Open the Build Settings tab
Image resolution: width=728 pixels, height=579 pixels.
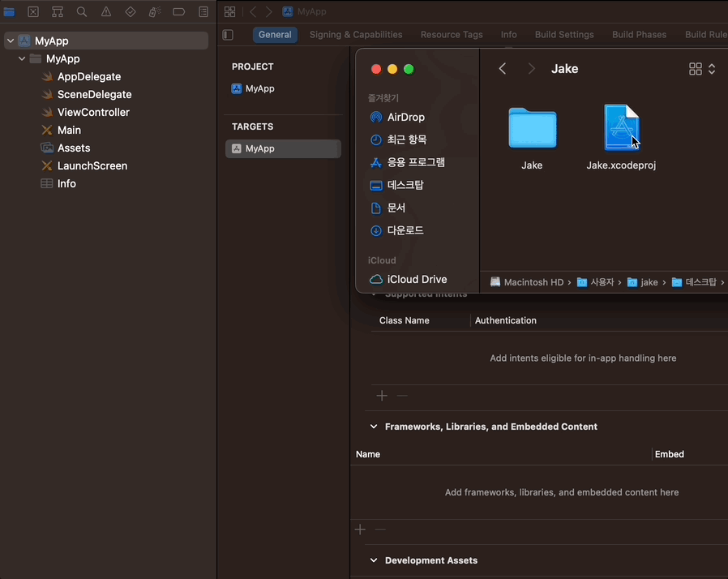click(x=564, y=35)
